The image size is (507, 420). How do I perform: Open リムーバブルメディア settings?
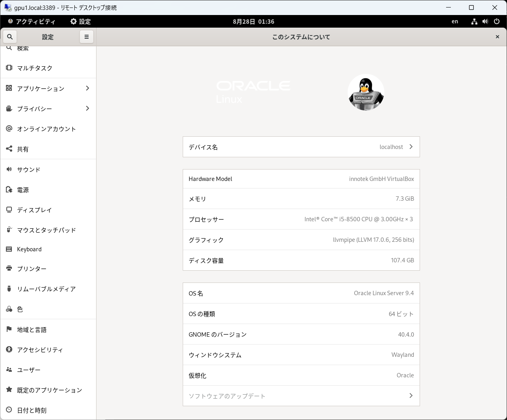tap(48, 289)
